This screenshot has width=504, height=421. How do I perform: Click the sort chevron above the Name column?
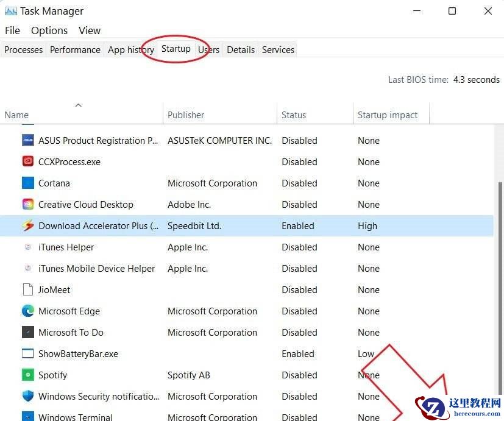[x=78, y=105]
